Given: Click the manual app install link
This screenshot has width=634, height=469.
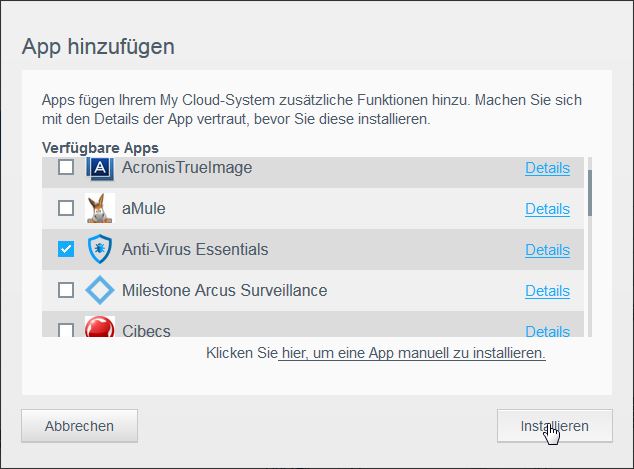Looking at the screenshot, I should (412, 354).
